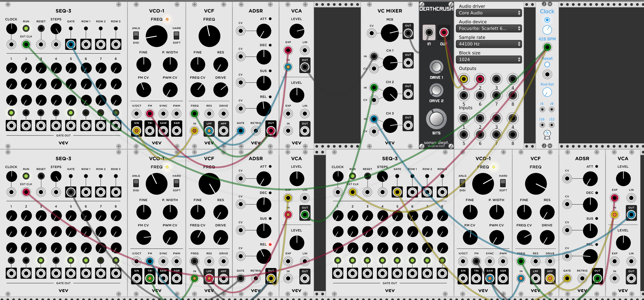The image size is (644, 300).
Task: Click top-left SEQ-3 EXT CLK jack
Action: (x=26, y=44)
